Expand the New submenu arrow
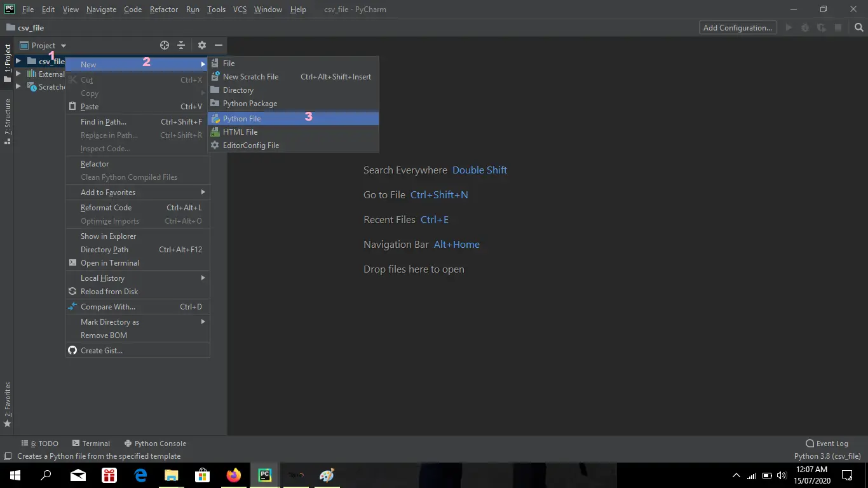 coord(203,64)
